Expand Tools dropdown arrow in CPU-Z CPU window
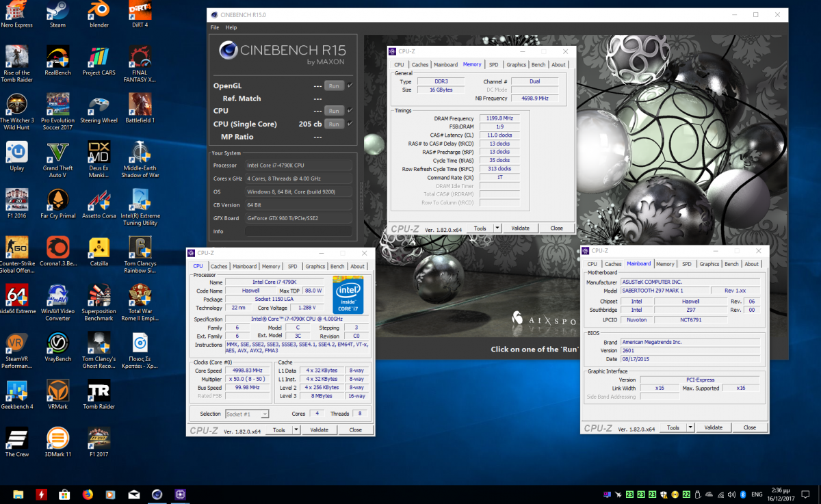 [x=296, y=429]
